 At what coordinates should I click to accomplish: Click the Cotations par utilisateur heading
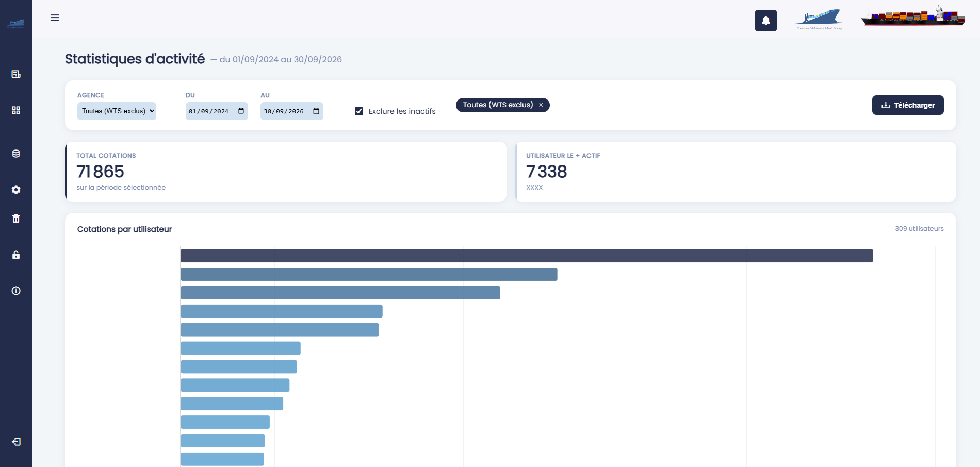click(124, 229)
